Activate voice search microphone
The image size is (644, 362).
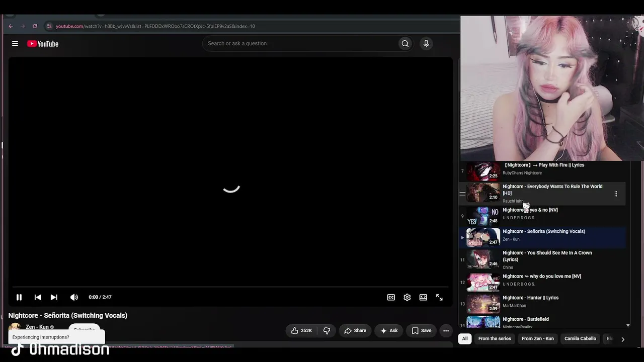coord(426,44)
